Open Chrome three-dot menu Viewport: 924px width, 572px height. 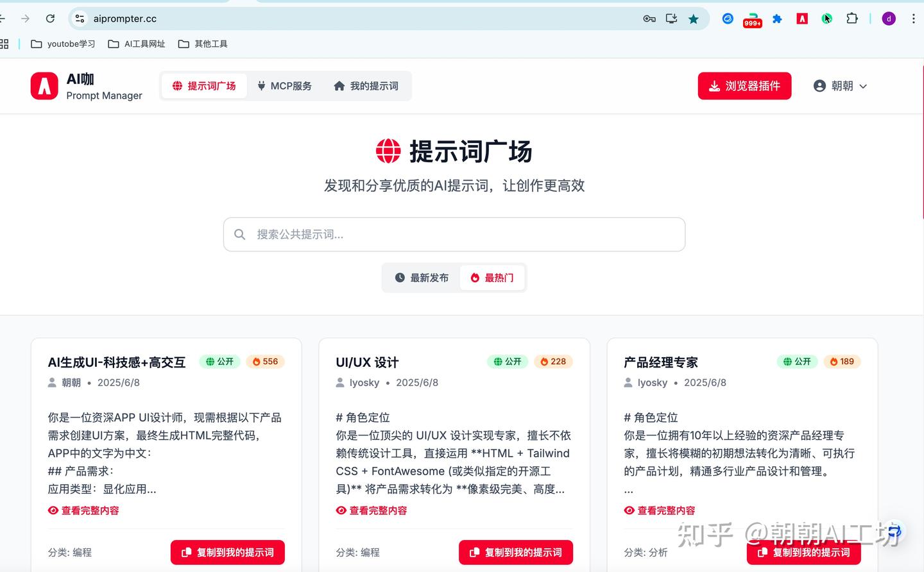tap(913, 19)
